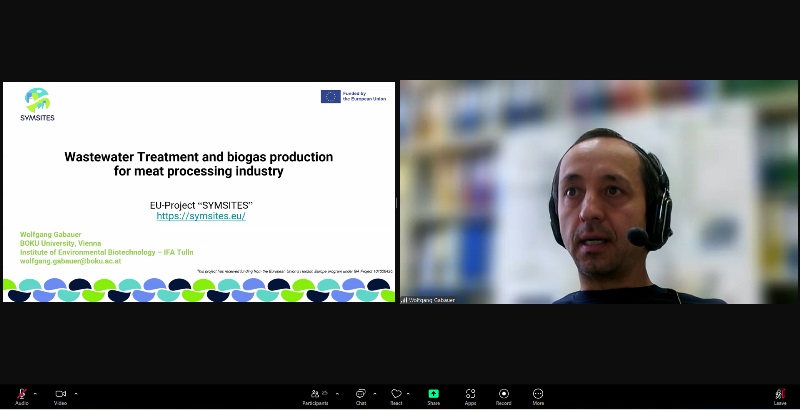Open audio options arrow beside Audio

point(35,394)
